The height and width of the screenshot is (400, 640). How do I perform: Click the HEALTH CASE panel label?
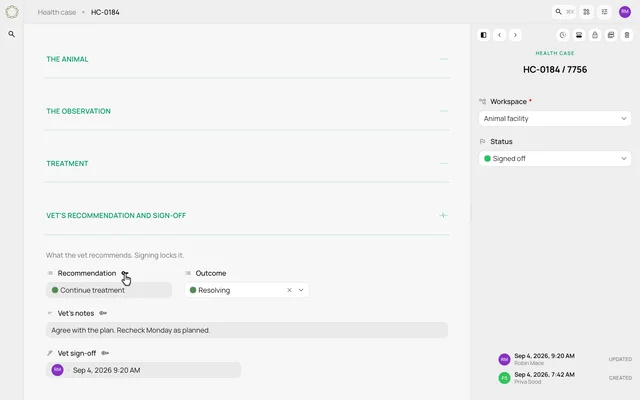pos(555,53)
